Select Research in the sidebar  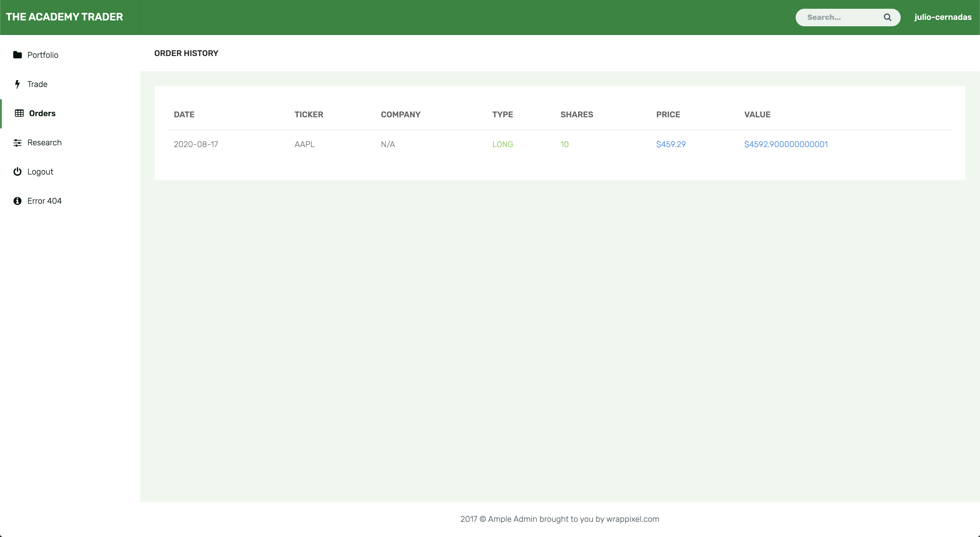45,143
